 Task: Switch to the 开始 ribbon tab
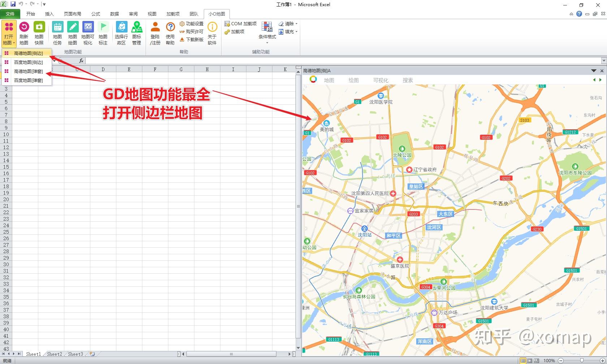[31, 14]
